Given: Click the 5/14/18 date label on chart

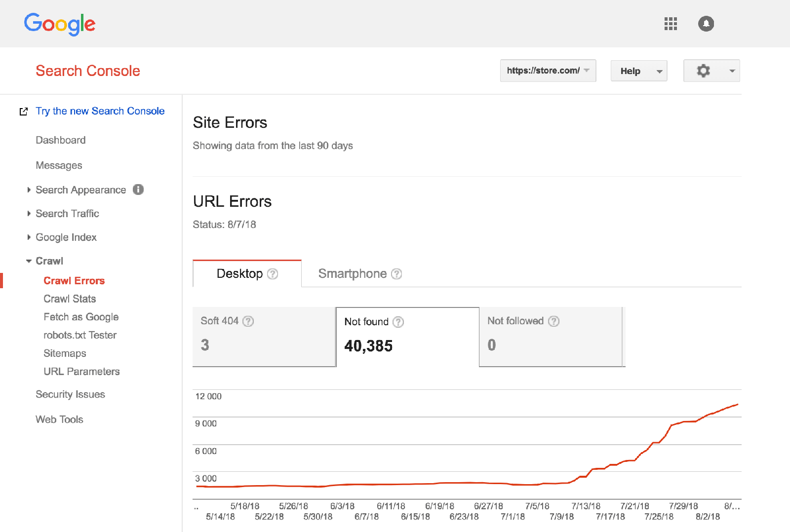Looking at the screenshot, I should tap(220, 517).
